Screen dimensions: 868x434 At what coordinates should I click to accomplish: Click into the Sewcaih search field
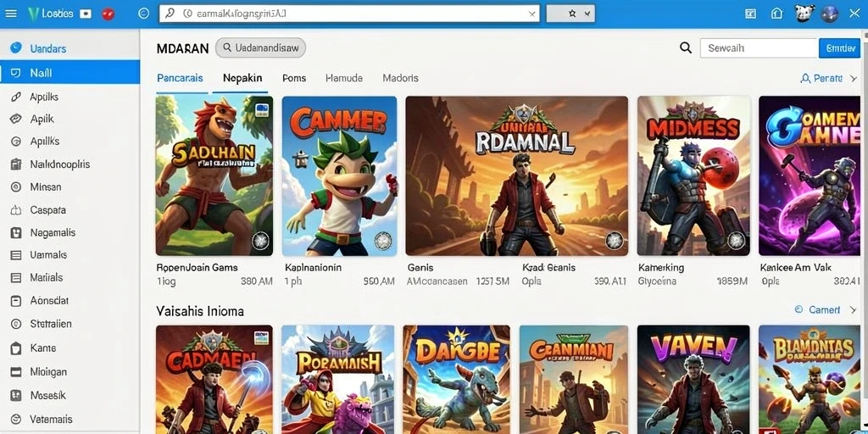pos(759,48)
